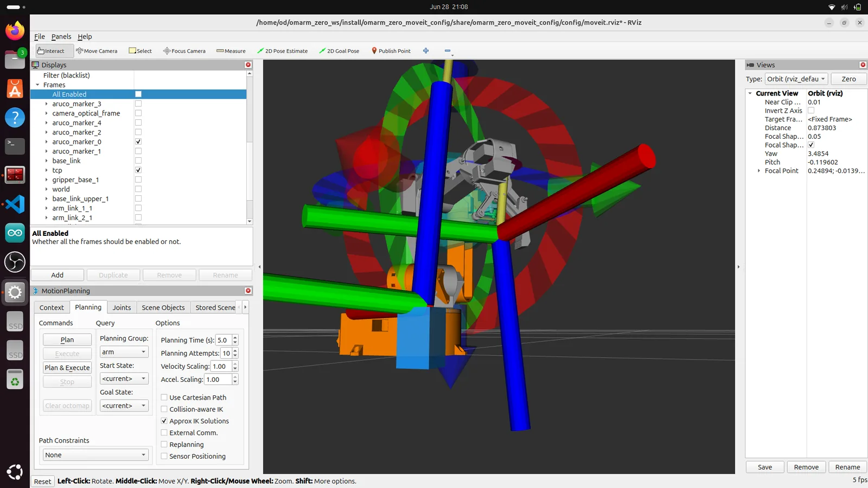Click the Add display button
Image resolution: width=868 pixels, height=488 pixels.
coord(58,275)
